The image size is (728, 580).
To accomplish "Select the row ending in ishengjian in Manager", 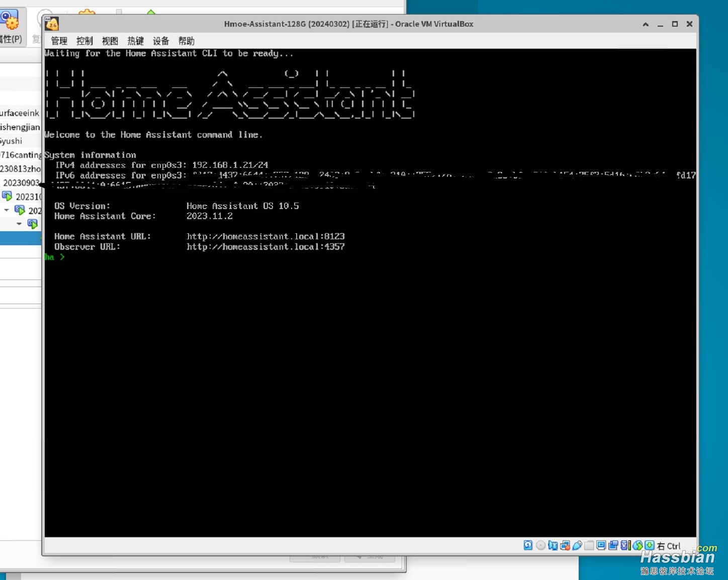I will [x=20, y=127].
